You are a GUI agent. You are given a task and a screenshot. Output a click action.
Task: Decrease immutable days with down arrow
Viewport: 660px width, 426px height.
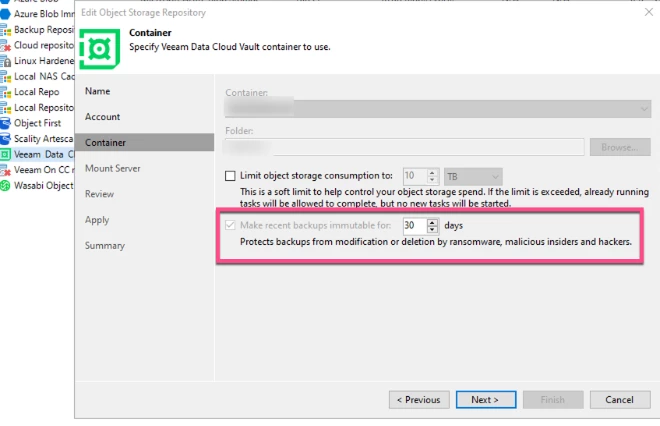coord(432,229)
